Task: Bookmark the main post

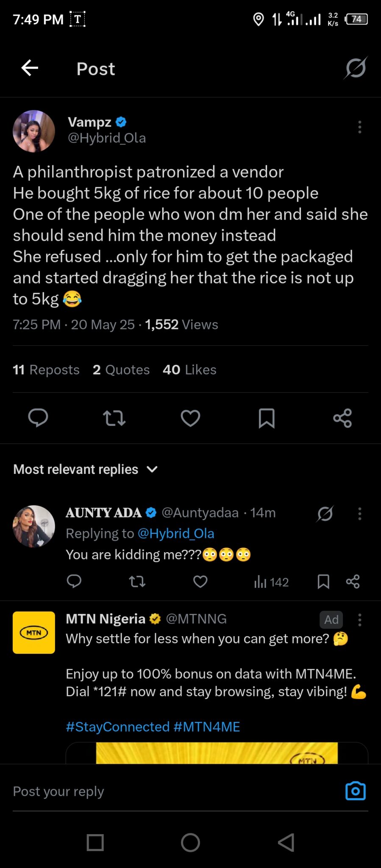Action: 267,418
